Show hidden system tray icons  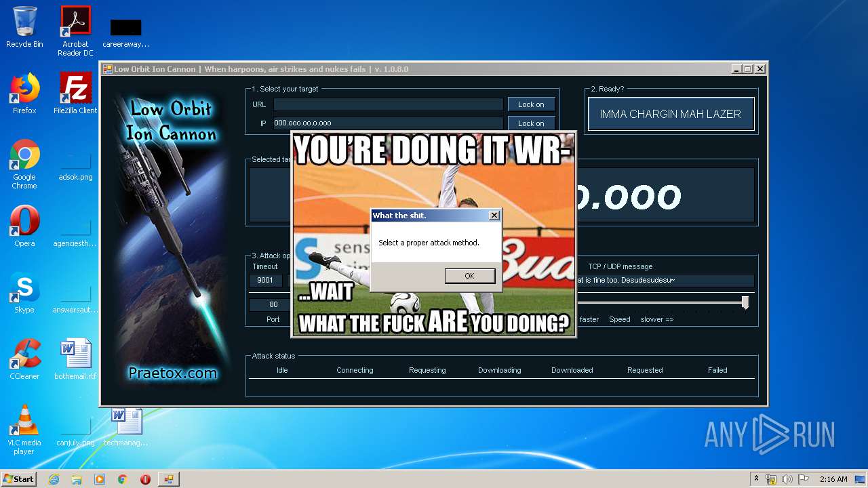point(756,479)
